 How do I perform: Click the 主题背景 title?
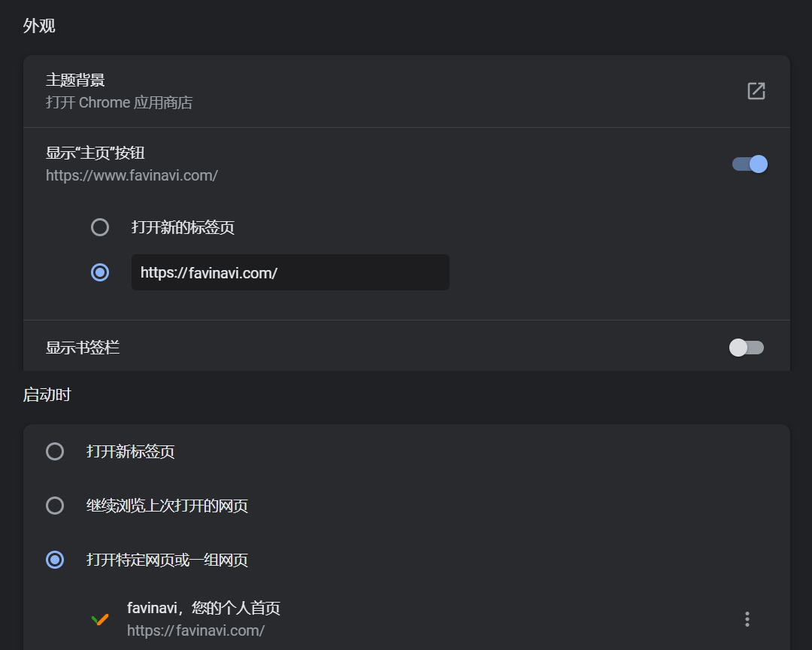pos(75,80)
